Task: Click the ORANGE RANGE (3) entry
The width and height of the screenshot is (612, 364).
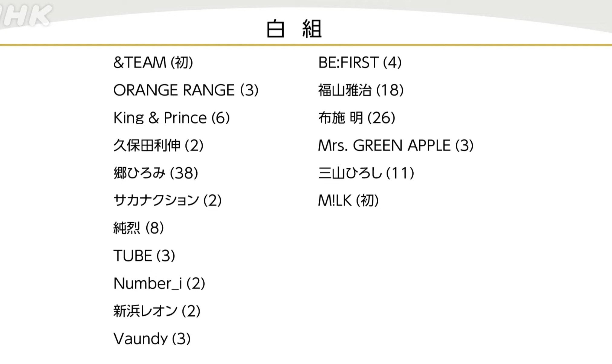Action: click(186, 90)
